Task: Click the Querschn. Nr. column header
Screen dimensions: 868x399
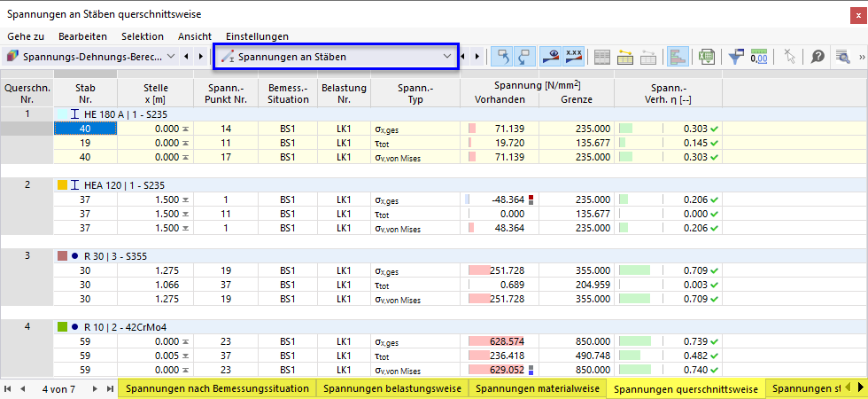Action: tap(27, 94)
